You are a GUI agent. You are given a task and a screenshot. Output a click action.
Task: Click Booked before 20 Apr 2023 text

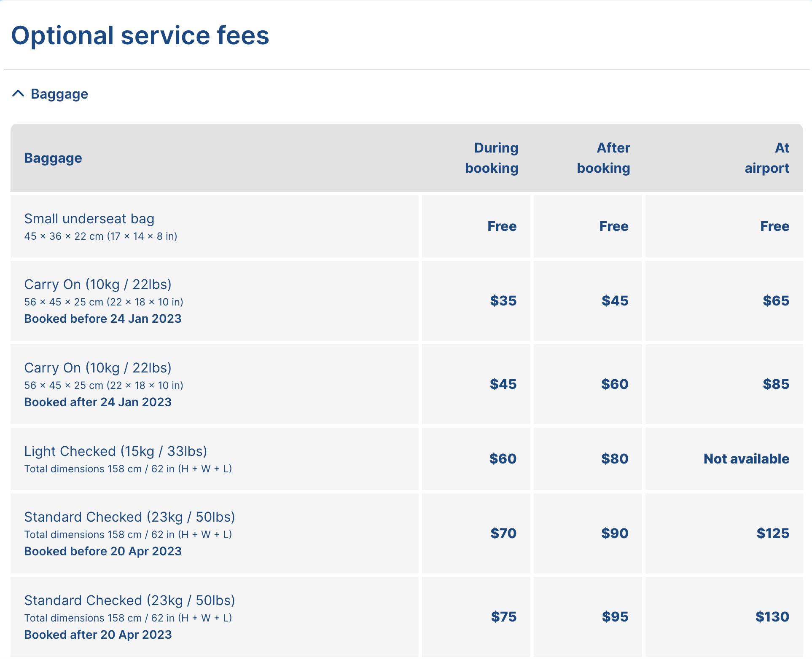click(x=103, y=551)
